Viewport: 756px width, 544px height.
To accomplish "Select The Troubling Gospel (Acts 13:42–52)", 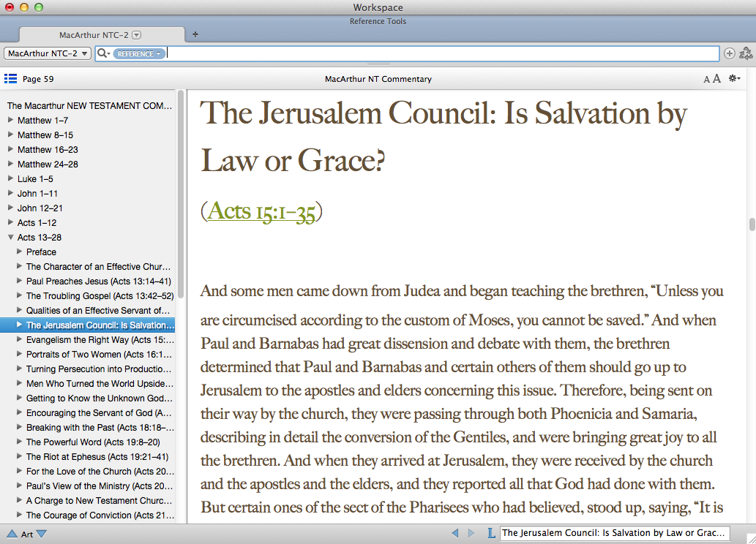I will pyautogui.click(x=100, y=296).
